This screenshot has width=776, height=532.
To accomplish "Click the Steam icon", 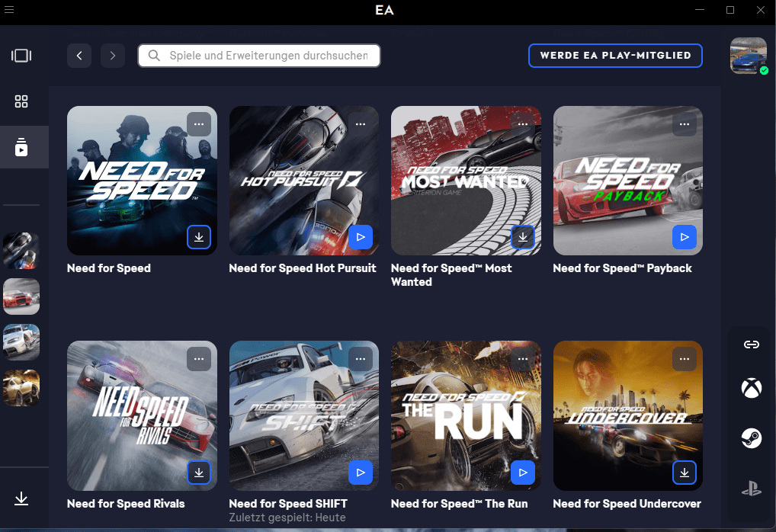I will (x=752, y=438).
